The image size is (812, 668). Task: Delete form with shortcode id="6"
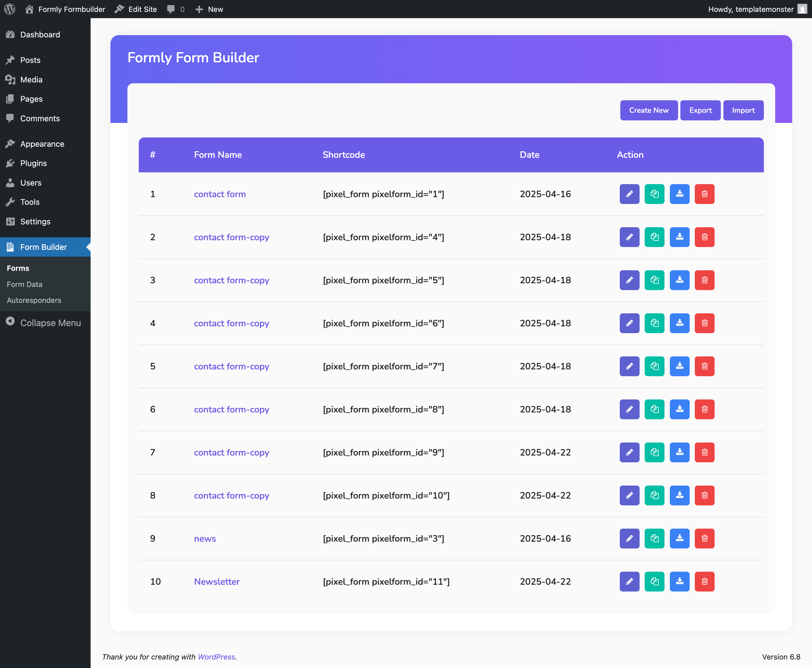[704, 323]
